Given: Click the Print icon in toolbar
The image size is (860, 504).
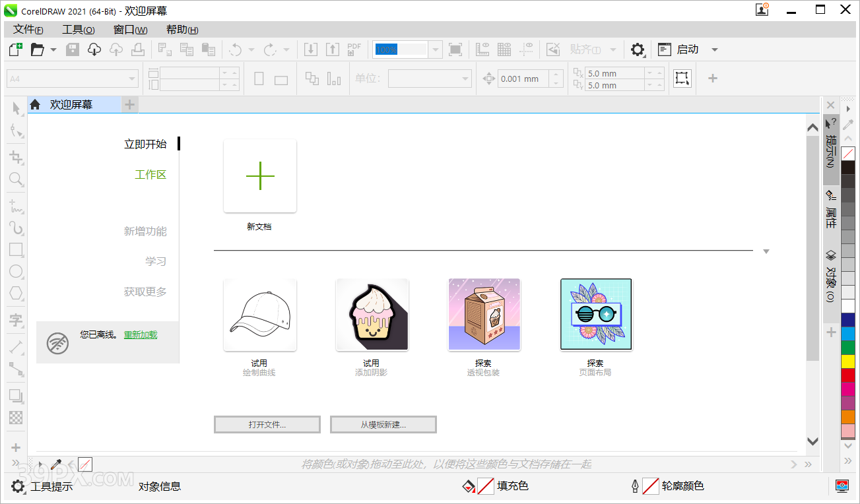Looking at the screenshot, I should pyautogui.click(x=137, y=49).
